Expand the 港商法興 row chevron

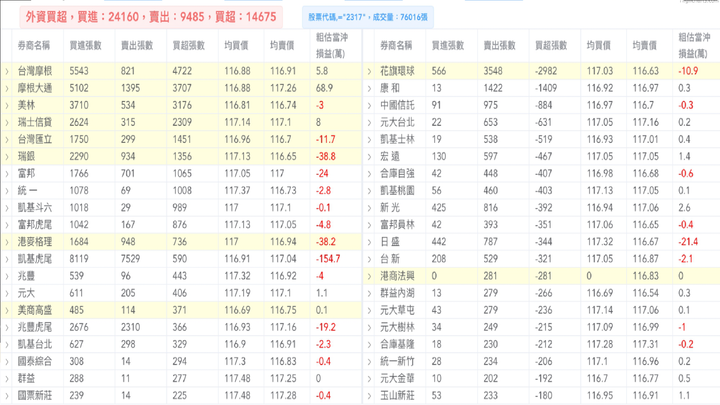(x=369, y=276)
